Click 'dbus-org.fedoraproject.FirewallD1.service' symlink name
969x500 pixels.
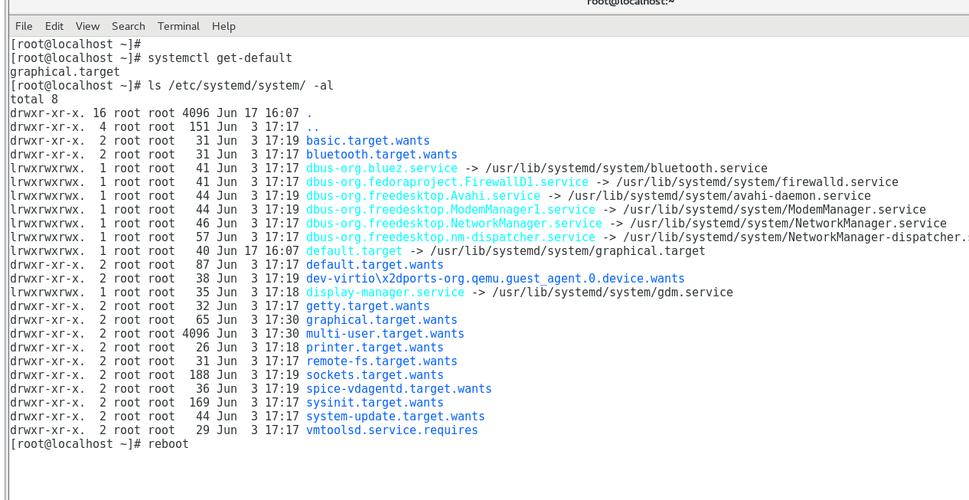pos(447,182)
